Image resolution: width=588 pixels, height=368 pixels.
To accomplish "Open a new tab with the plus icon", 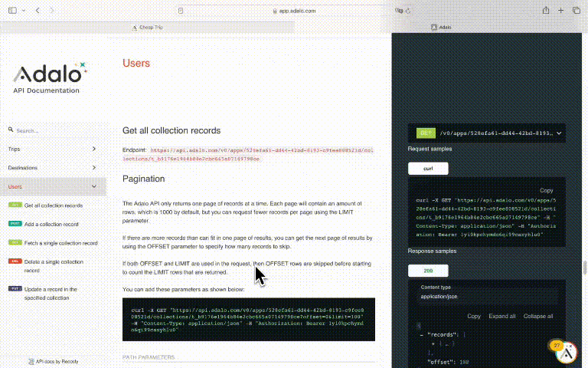I will 563,11.
